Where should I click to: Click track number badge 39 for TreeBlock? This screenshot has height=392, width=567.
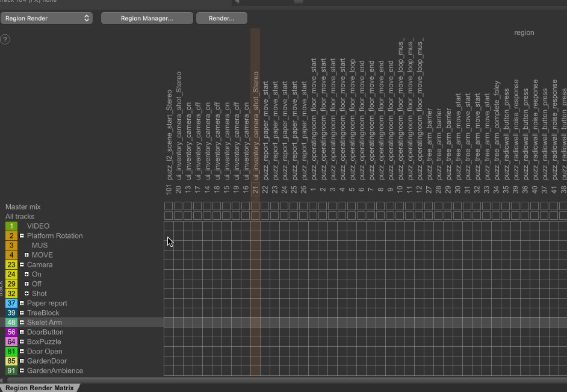11,313
